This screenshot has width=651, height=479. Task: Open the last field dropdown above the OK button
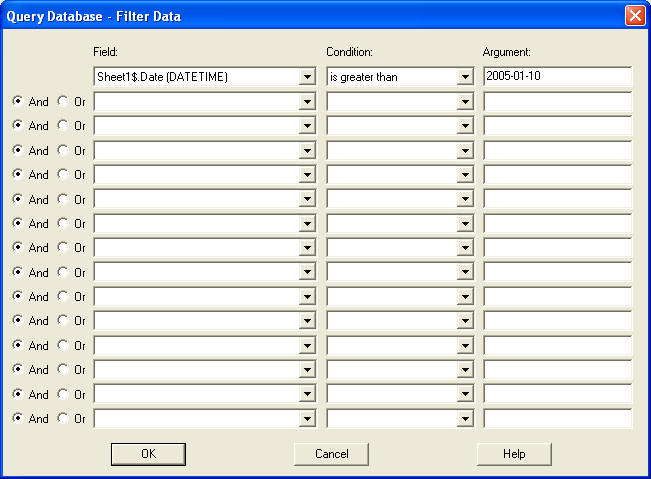(307, 419)
